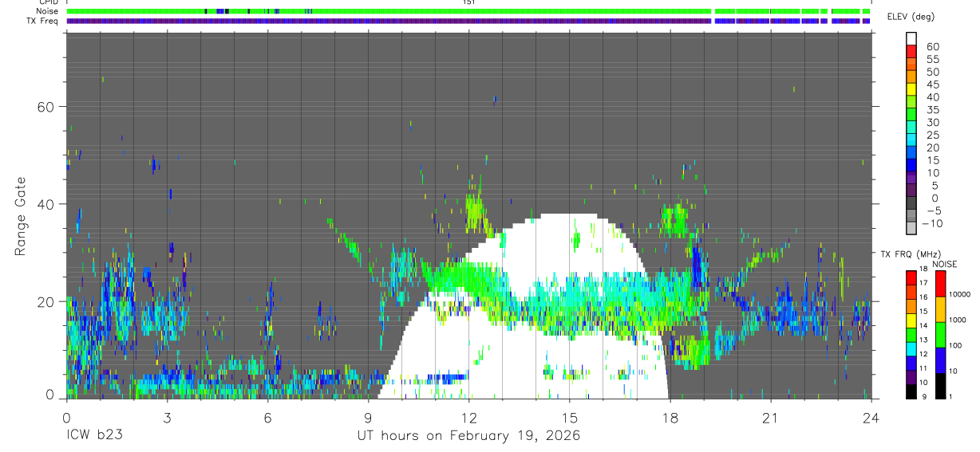The width and height of the screenshot is (980, 452).
Task: Click the green segment of the NOISE bar
Action: [942, 334]
